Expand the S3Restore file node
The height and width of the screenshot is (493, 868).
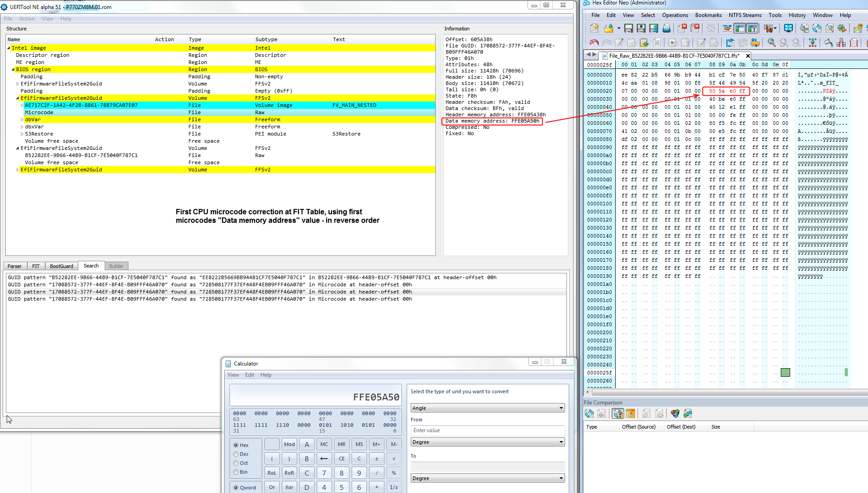[22, 134]
